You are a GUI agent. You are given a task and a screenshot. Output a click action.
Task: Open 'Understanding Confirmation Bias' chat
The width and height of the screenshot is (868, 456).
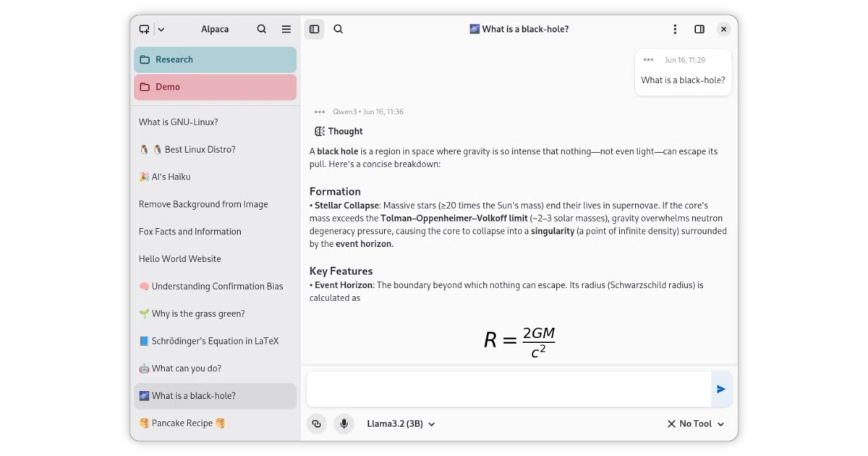click(215, 287)
